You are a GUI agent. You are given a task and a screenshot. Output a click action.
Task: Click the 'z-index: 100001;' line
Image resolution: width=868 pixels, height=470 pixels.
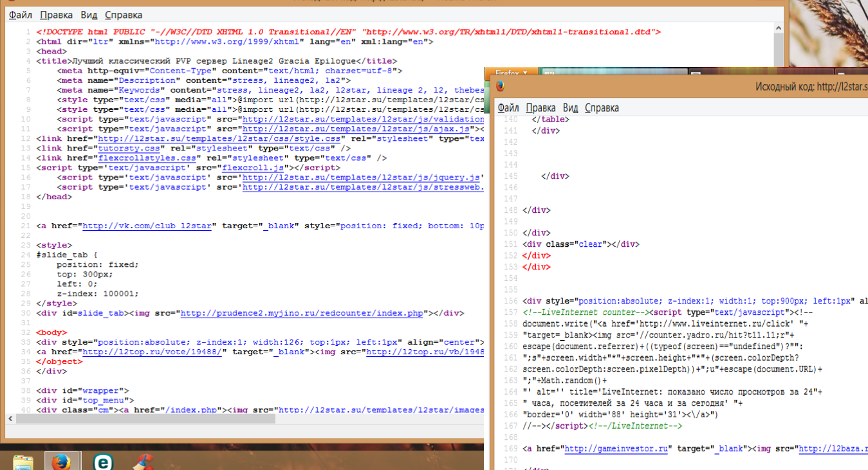pyautogui.click(x=97, y=293)
